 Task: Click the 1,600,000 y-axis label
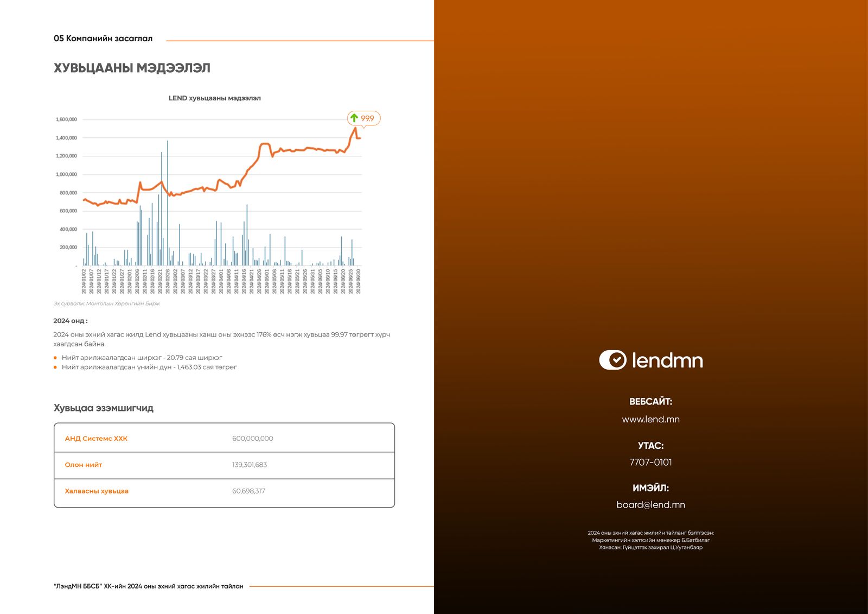coord(66,119)
